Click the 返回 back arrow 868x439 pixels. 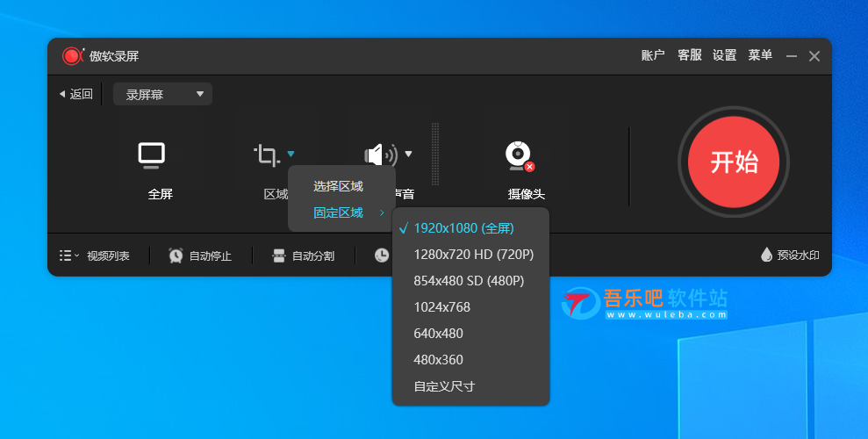click(62, 95)
